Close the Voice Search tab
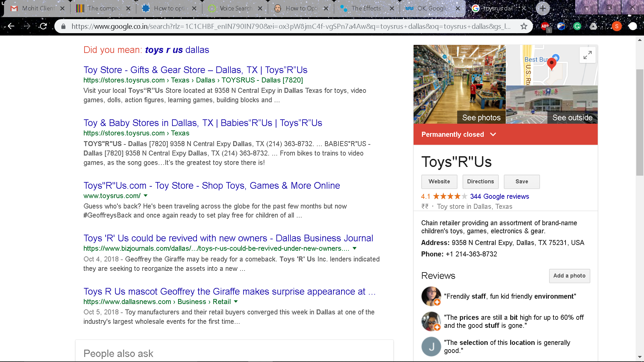Screen dimensions: 644x362 260,8
